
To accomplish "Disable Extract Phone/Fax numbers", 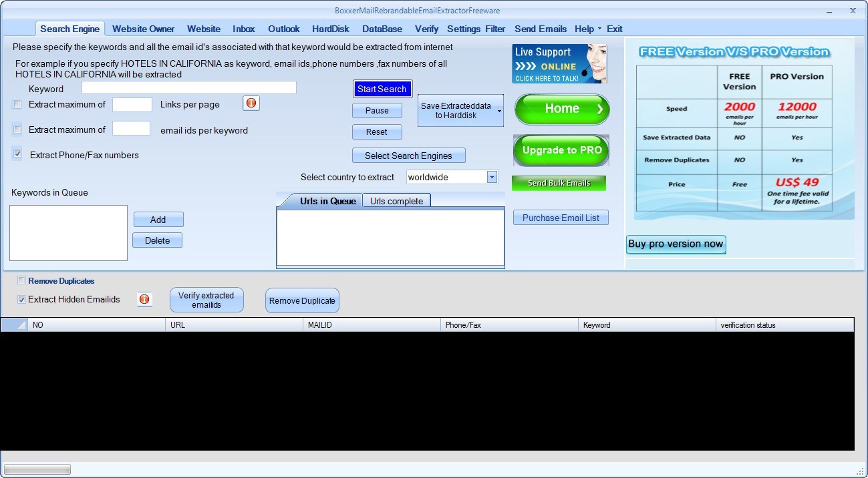I will point(16,154).
